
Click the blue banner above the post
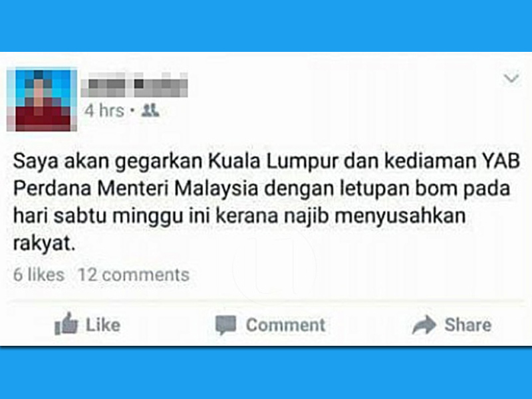click(266, 26)
